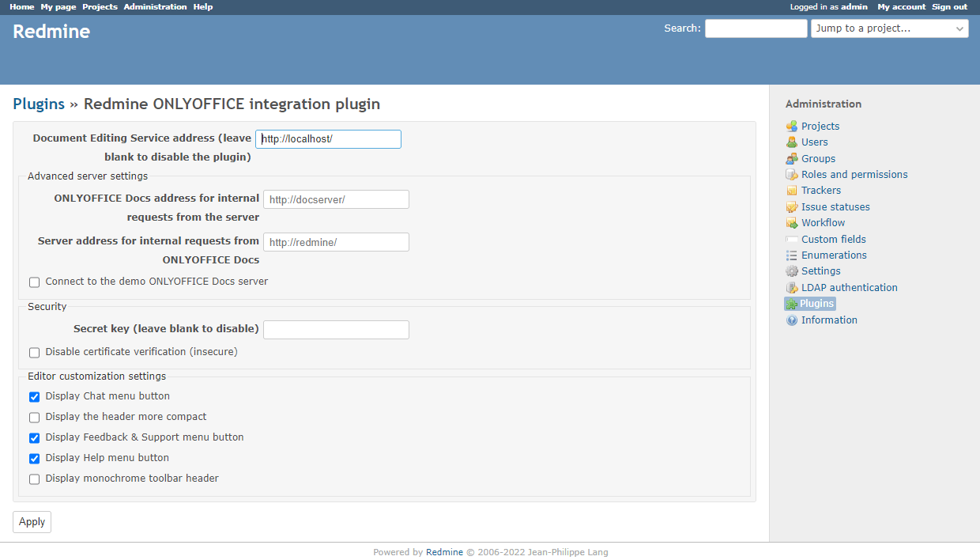Select the Trackers icon
980x560 pixels.
pos(792,190)
